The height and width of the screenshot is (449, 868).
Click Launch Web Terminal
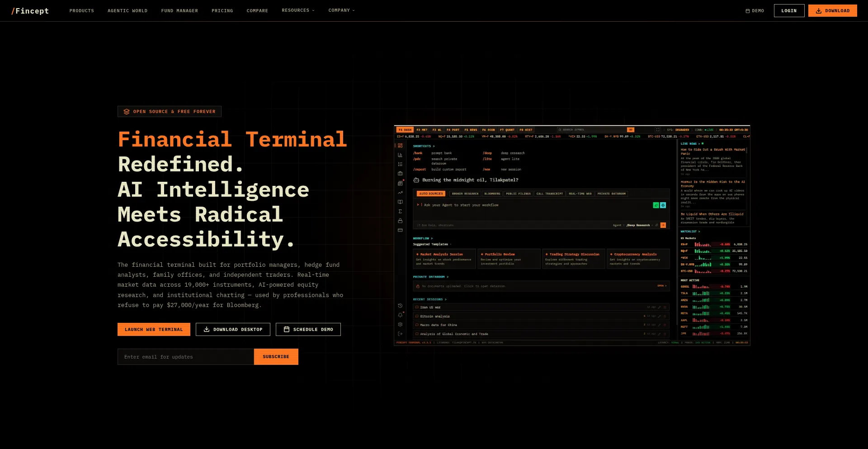[x=154, y=330]
